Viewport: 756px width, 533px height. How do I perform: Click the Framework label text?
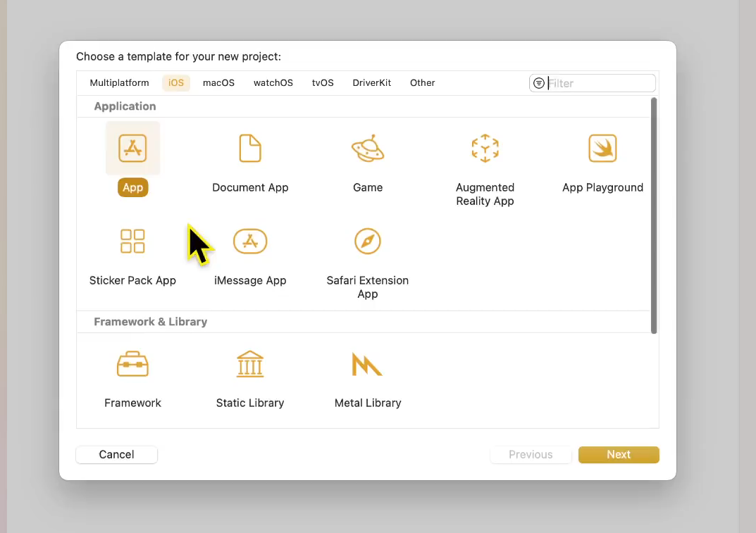point(132,403)
